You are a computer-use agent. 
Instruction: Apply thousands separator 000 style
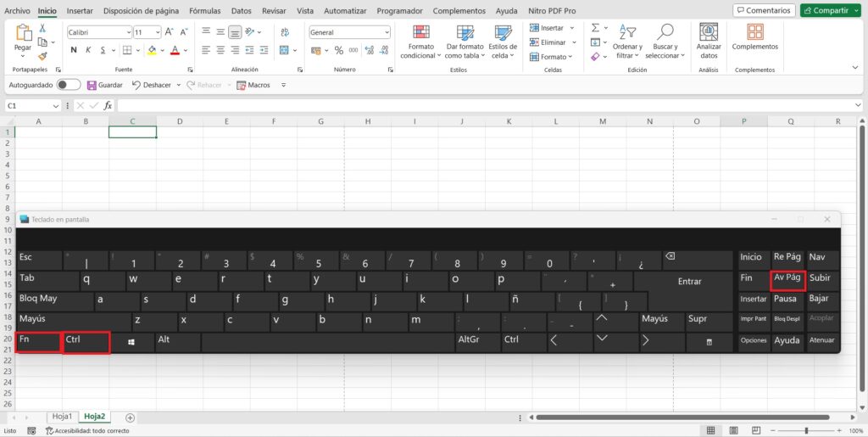point(353,50)
